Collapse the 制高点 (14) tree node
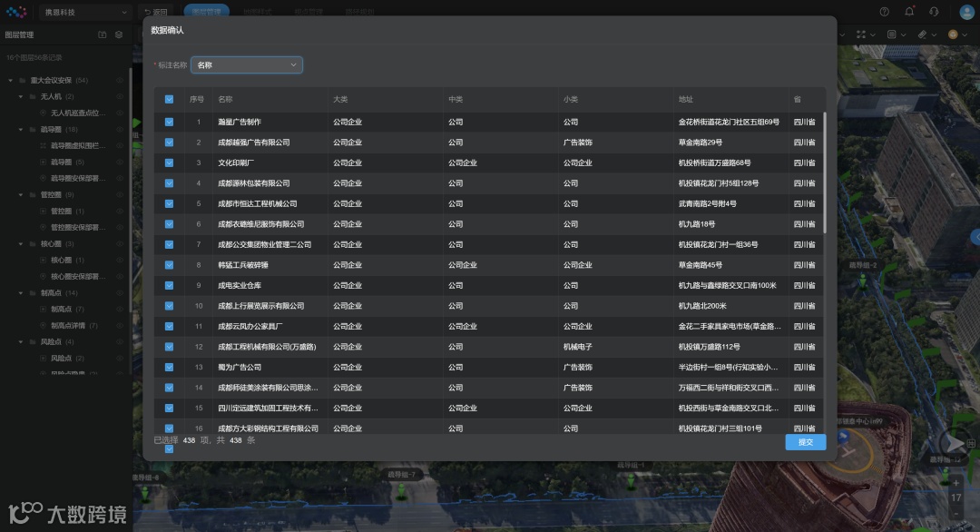Image resolution: width=980 pixels, height=532 pixels. 21,292
